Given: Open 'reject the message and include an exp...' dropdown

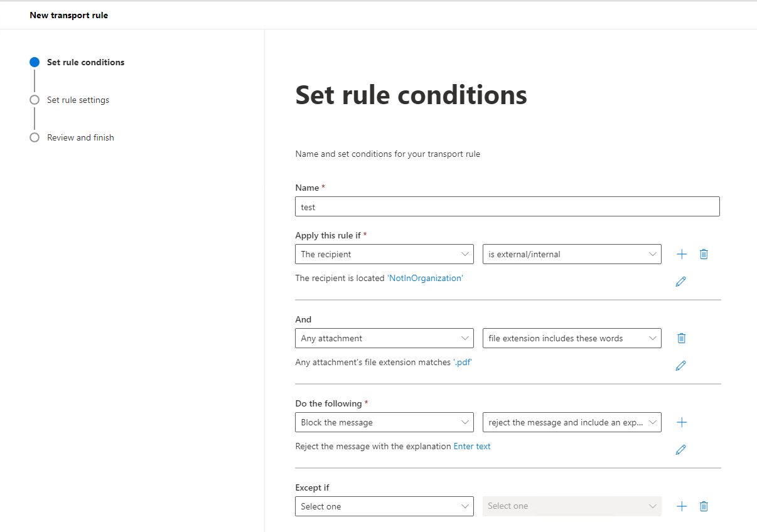Looking at the screenshot, I should [x=572, y=422].
